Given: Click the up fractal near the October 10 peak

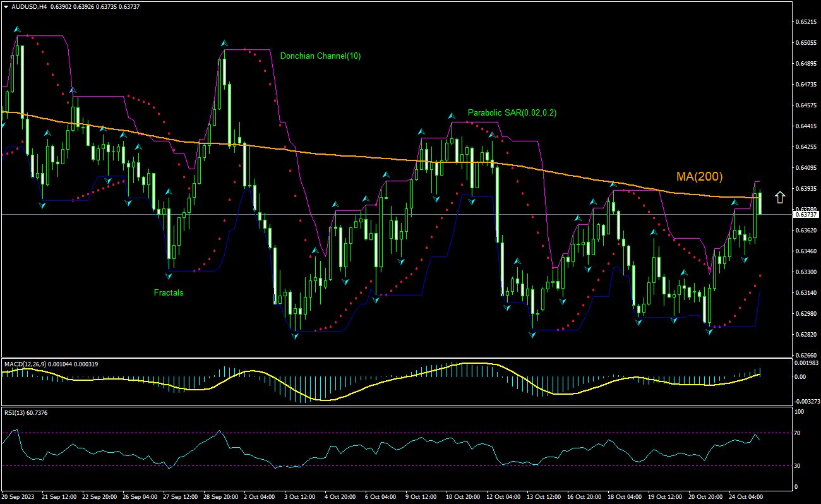Looking at the screenshot, I should (x=451, y=116).
